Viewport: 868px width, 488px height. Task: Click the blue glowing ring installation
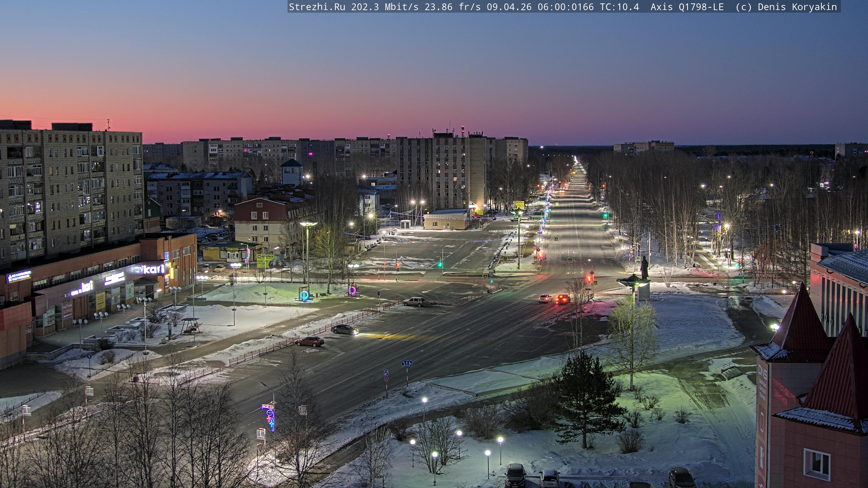[x=304, y=295]
